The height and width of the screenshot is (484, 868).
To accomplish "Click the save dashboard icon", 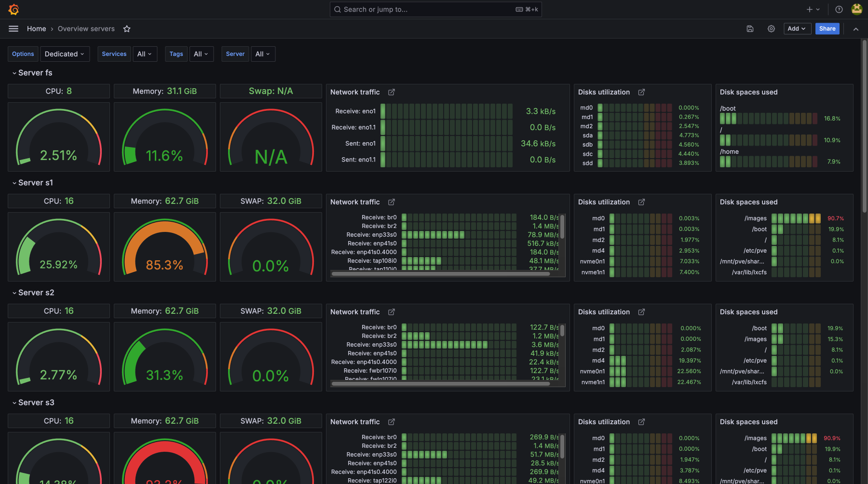I will [x=750, y=29].
